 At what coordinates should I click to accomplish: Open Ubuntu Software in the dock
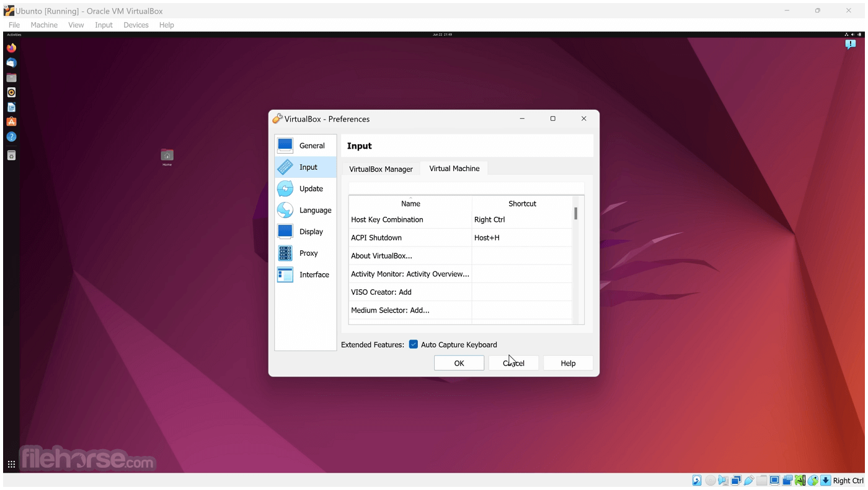point(11,122)
